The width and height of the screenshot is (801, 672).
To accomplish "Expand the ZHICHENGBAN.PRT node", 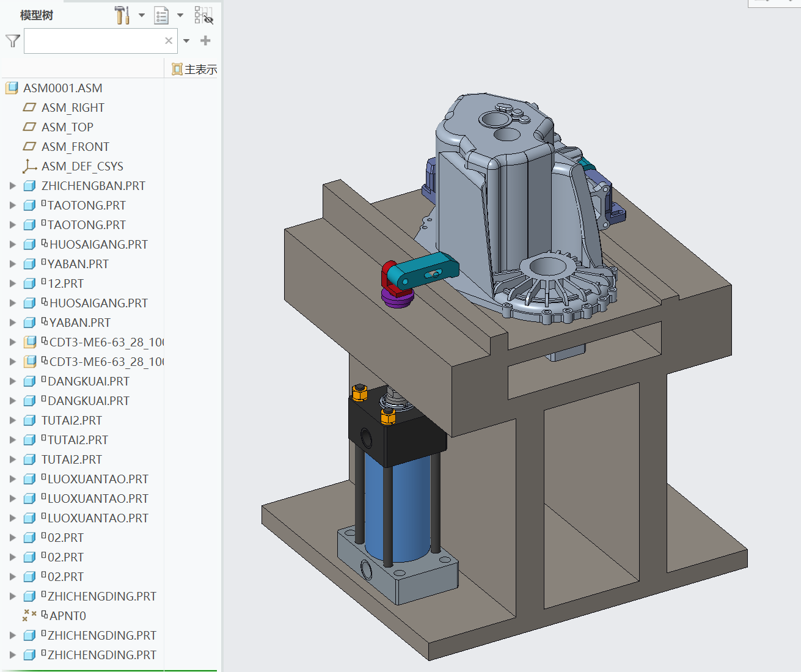I will 13,186.
